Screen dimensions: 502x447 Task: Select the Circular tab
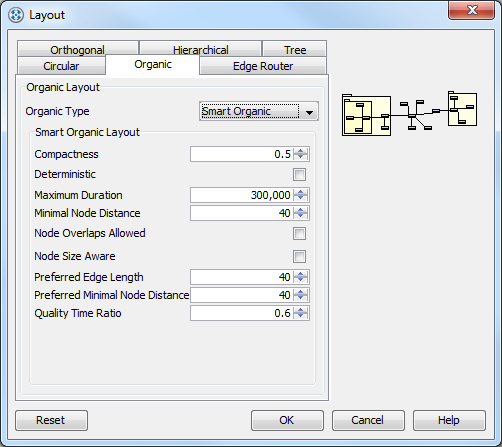tap(61, 66)
